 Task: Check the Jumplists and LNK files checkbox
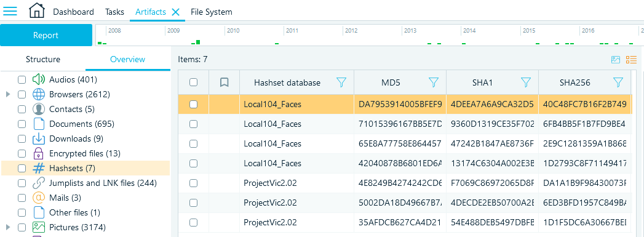point(22,183)
